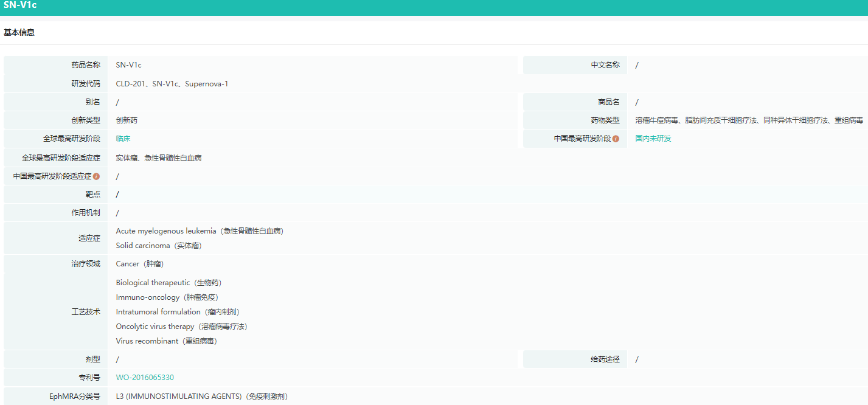Click the research code value CLD-201、SN-V1c、Supernova-1
This screenshot has height=405, width=868.
[172, 84]
